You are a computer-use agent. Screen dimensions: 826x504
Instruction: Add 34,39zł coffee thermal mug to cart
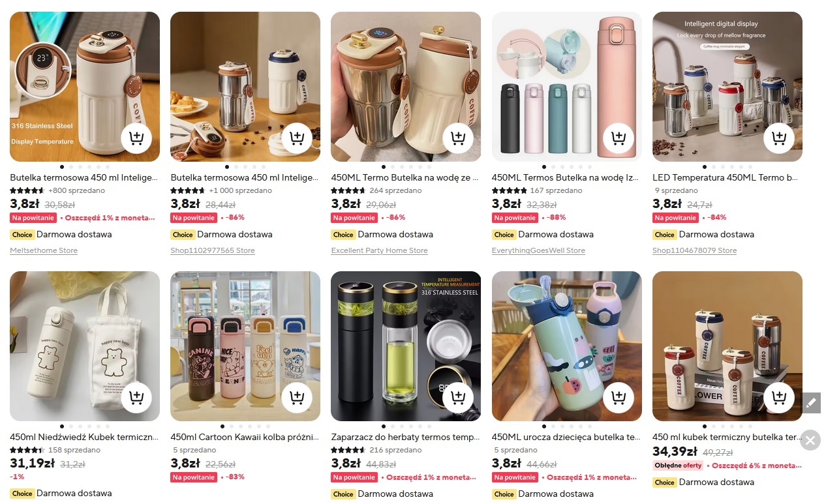coord(779,397)
